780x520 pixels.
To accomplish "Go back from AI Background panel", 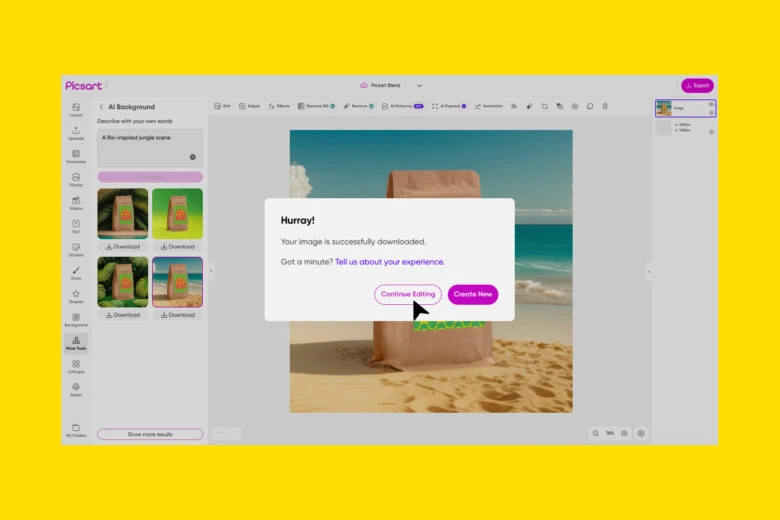I will point(101,106).
